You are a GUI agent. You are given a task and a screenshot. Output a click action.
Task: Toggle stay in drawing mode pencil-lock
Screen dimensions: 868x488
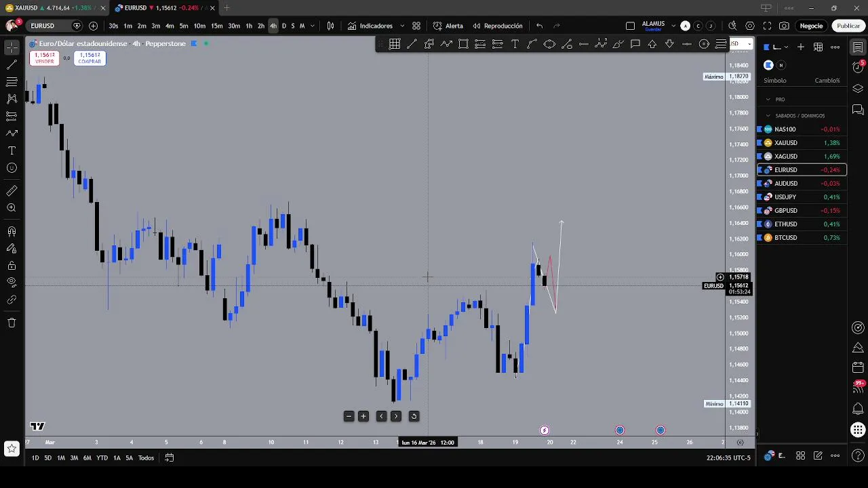click(12, 248)
